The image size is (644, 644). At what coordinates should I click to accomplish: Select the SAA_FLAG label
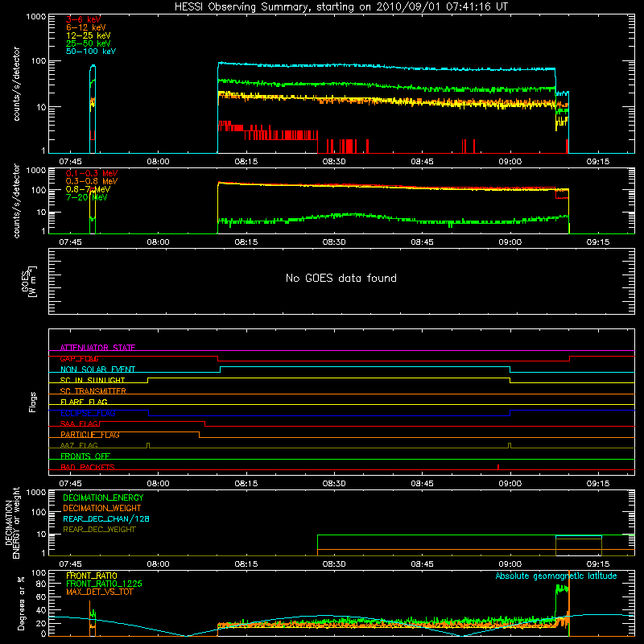pyautogui.click(x=79, y=423)
